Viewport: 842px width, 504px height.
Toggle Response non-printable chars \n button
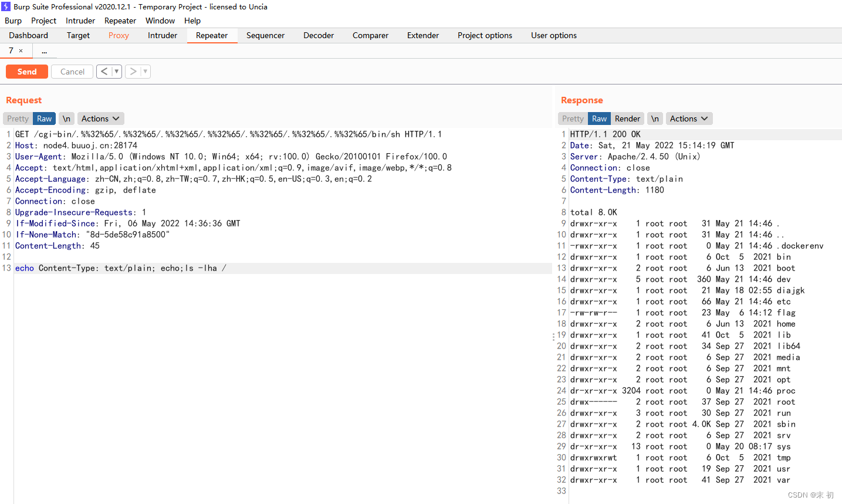655,119
